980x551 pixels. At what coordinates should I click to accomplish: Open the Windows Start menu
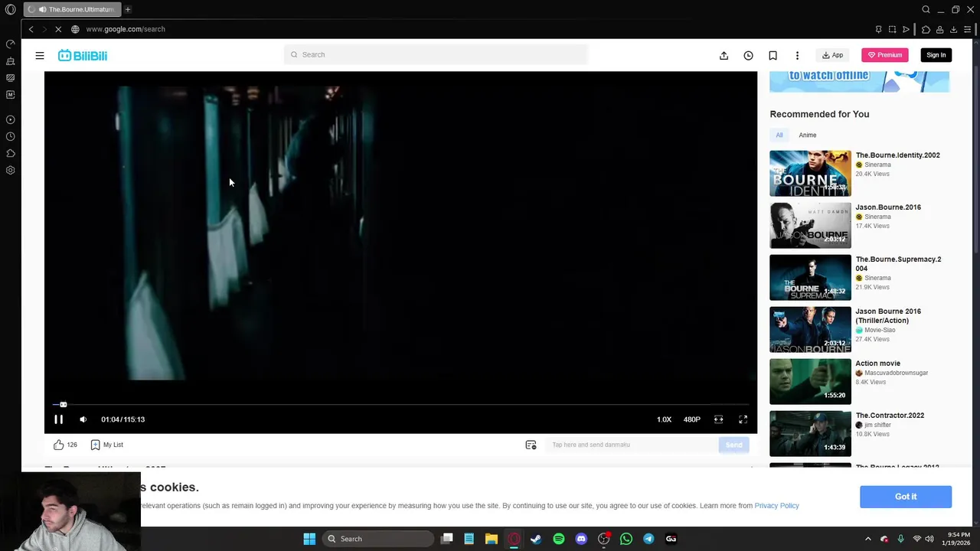click(x=309, y=539)
